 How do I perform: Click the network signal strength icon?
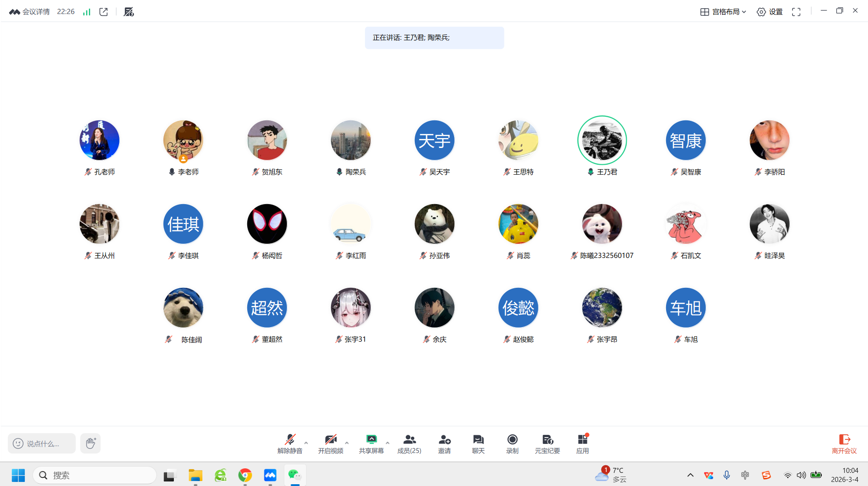(x=86, y=12)
